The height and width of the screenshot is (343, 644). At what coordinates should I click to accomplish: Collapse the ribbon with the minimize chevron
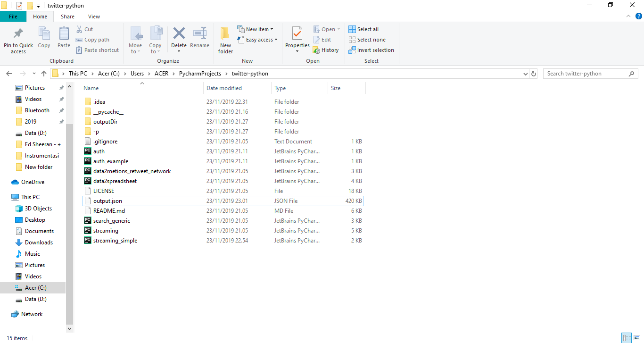627,16
